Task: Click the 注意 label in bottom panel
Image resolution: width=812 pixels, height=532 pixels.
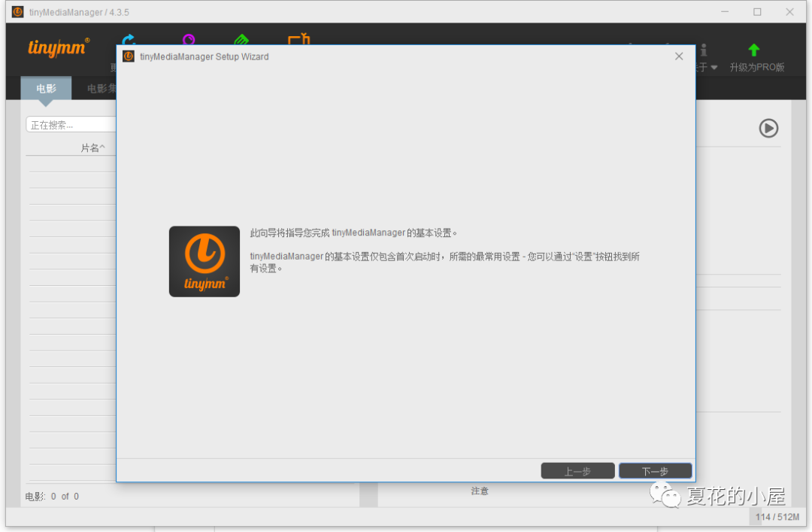Action: click(x=480, y=491)
